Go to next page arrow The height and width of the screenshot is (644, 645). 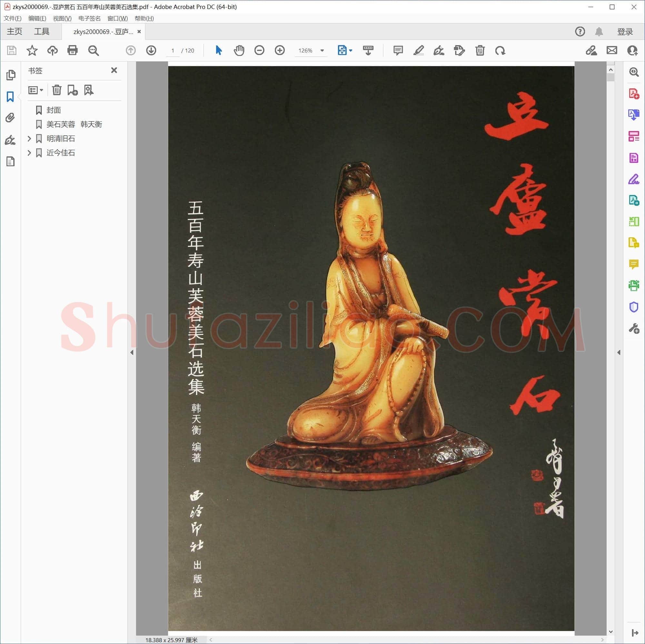pos(151,50)
